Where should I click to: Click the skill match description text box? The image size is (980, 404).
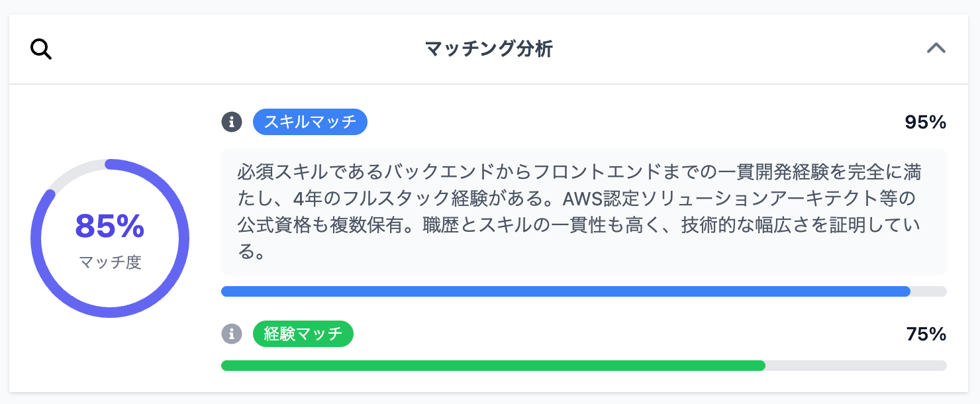[583, 212]
